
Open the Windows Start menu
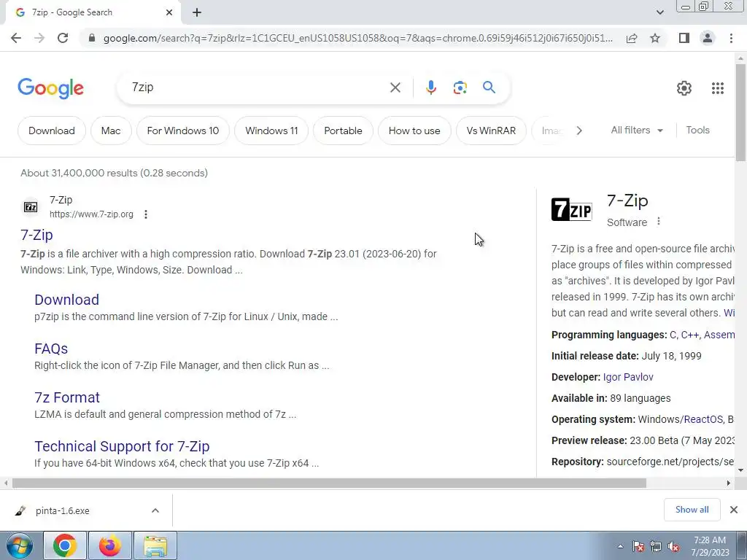(20, 545)
